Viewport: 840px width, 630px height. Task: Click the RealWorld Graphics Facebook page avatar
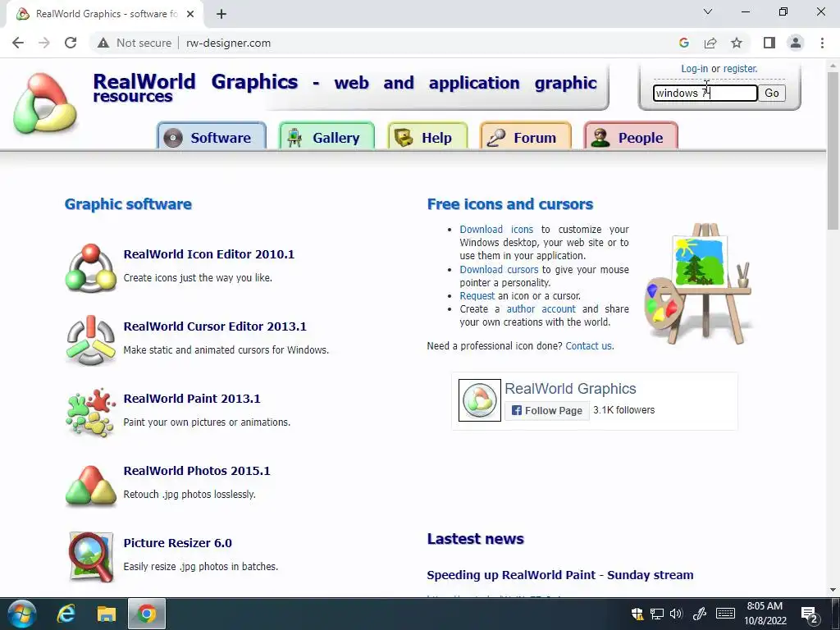pos(479,400)
